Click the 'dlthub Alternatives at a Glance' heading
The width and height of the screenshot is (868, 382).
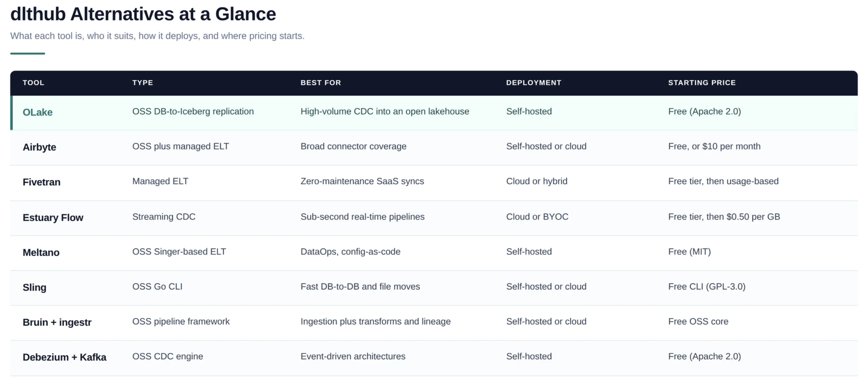point(143,14)
